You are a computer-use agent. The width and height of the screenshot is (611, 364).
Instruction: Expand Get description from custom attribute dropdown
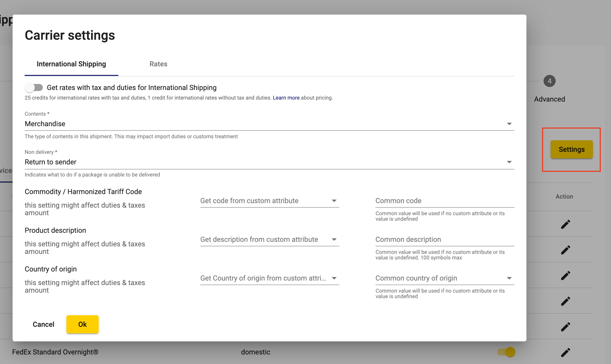[270, 239]
